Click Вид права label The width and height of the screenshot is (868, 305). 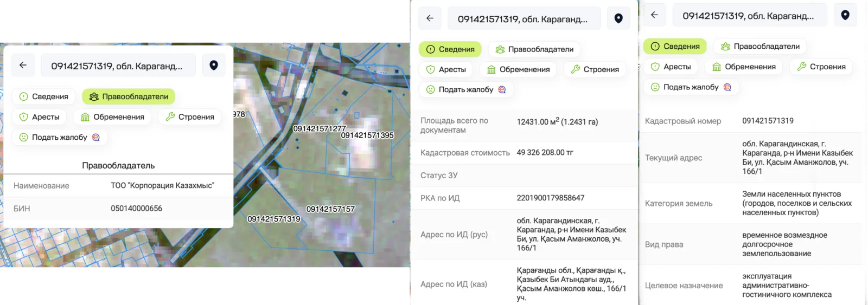click(x=664, y=244)
